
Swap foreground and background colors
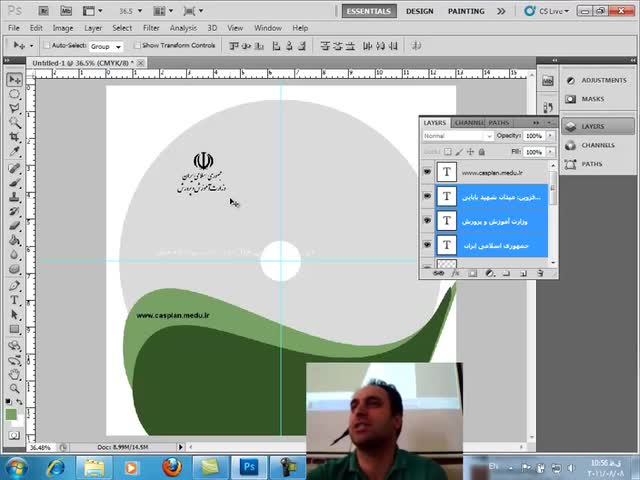[19, 402]
